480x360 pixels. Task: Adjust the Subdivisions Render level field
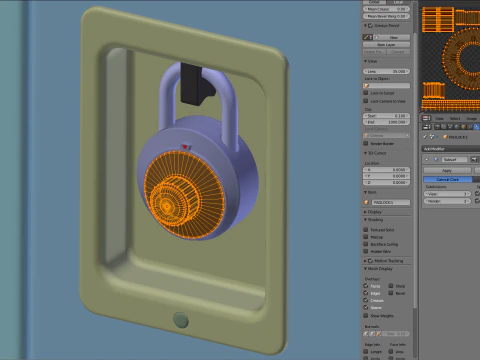click(x=447, y=201)
